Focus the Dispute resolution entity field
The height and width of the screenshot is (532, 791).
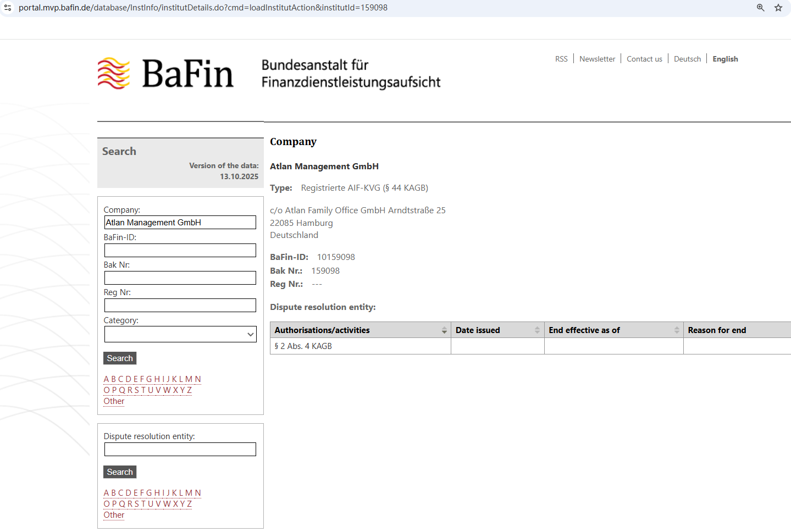pos(180,450)
